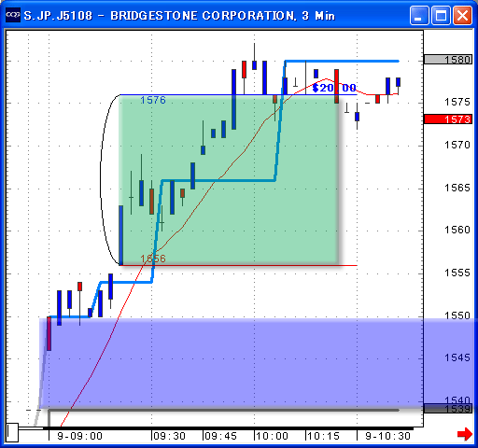Click the 1565 price scale label
Viewport: 478px width, 448px height.
click(x=457, y=188)
